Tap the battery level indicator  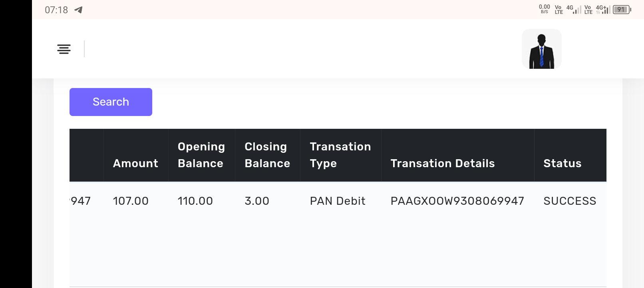(x=621, y=10)
